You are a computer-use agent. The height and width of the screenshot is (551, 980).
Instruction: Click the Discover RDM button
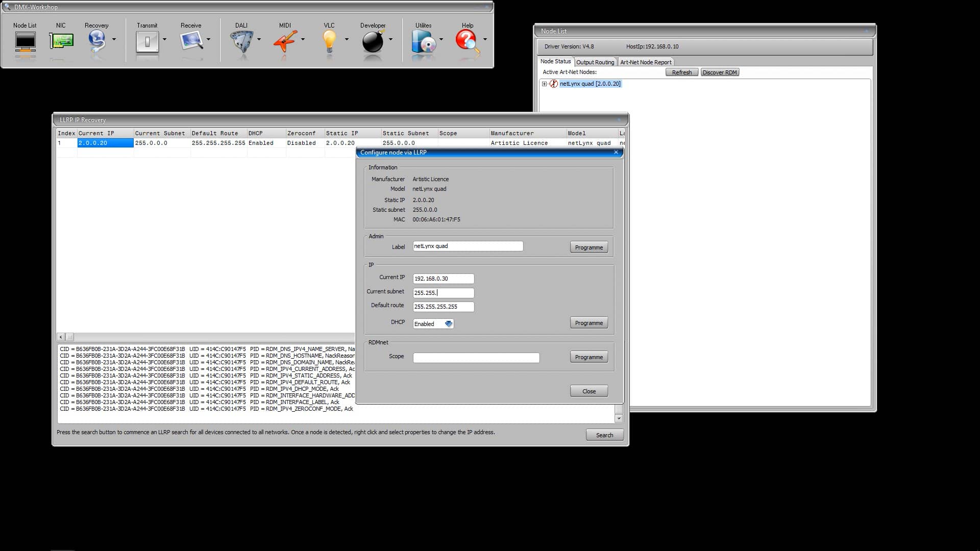click(720, 72)
